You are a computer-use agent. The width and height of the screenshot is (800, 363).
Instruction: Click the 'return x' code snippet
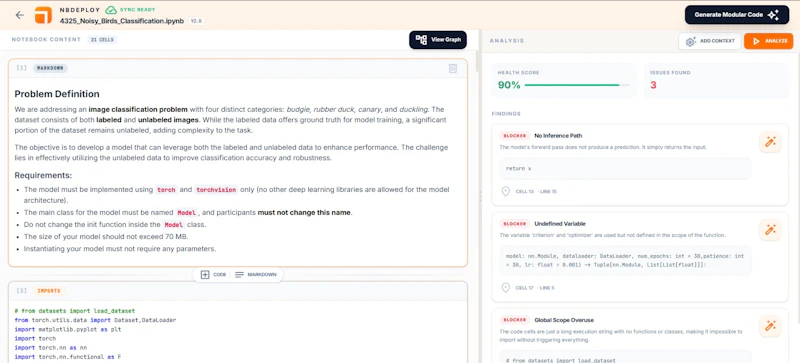(x=626, y=168)
